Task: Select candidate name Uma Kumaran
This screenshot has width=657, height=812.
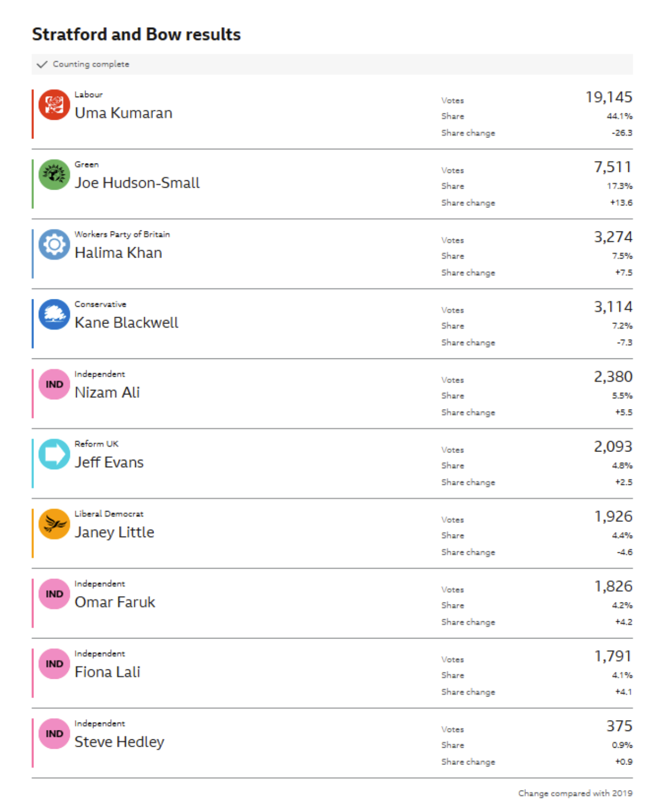Action: pos(123,113)
